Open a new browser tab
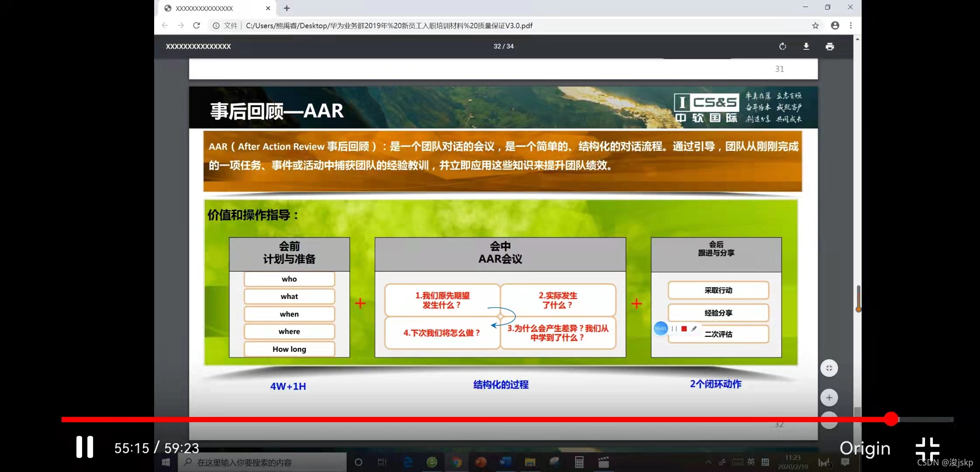This screenshot has width=980, height=472. (286, 8)
